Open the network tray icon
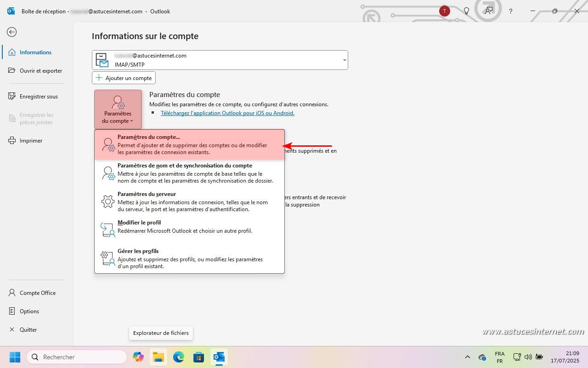 click(x=517, y=357)
